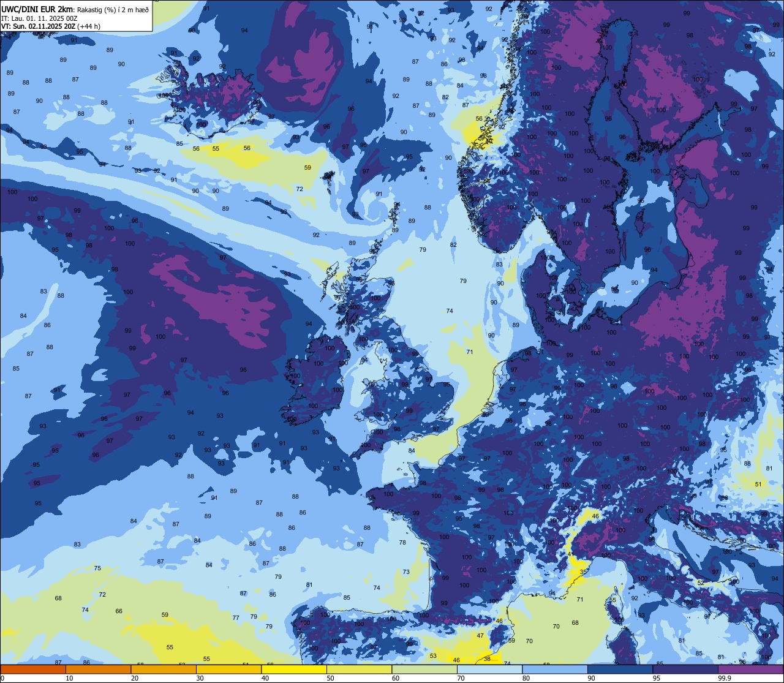
Task: Click the 'UWC/DINI EUR 2km' title text
Action: coord(38,9)
